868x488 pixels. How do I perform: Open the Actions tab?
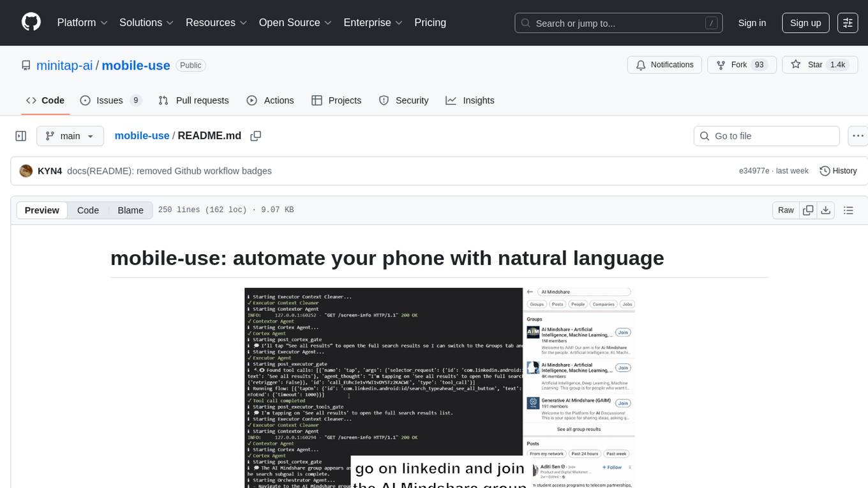pyautogui.click(x=270, y=100)
